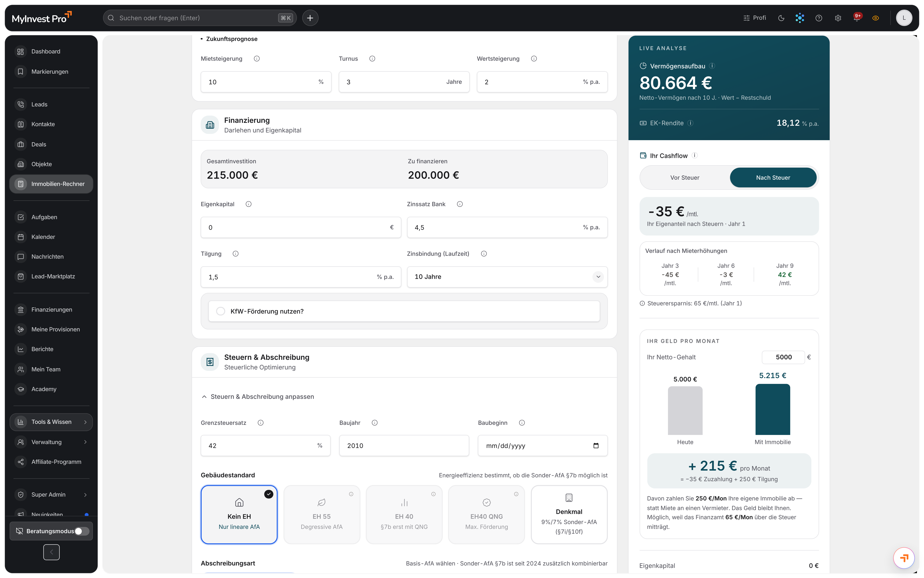
Task: Collapse the sidebar with arrow button
Action: (x=51, y=552)
